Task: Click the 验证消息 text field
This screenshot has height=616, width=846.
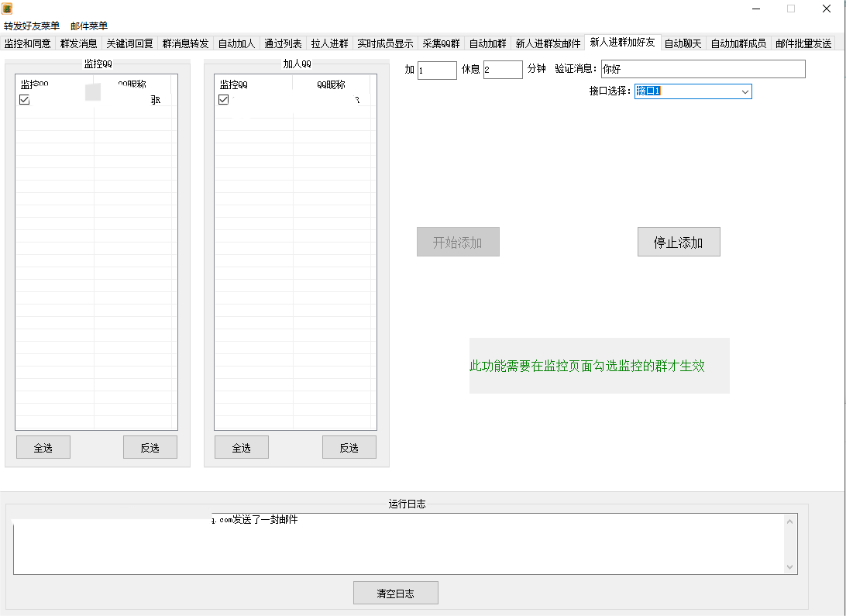Action: [x=703, y=70]
